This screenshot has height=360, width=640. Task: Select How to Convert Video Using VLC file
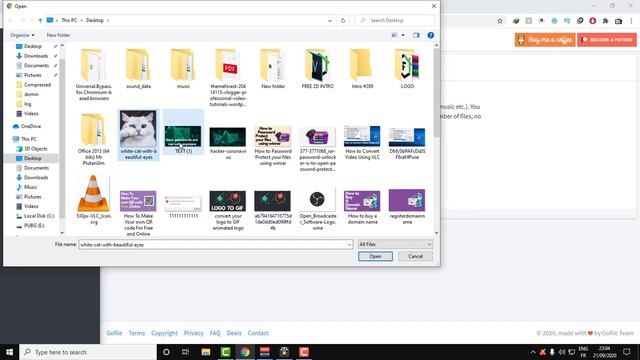pos(362,142)
